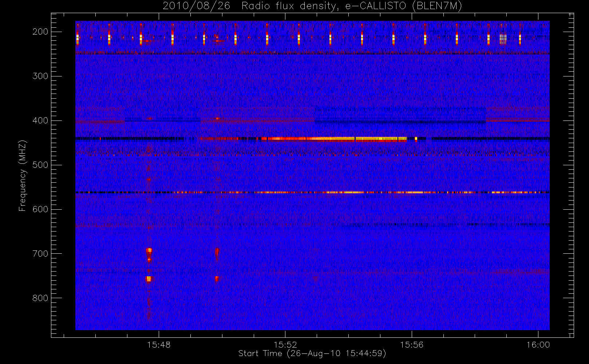Click the 700 frequency tick label
This screenshot has width=589, height=364.
(40, 254)
